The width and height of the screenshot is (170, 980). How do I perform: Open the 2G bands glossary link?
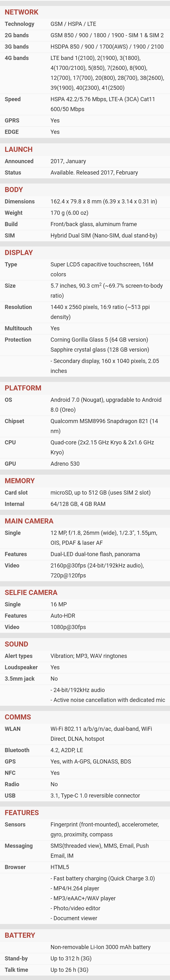(17, 35)
